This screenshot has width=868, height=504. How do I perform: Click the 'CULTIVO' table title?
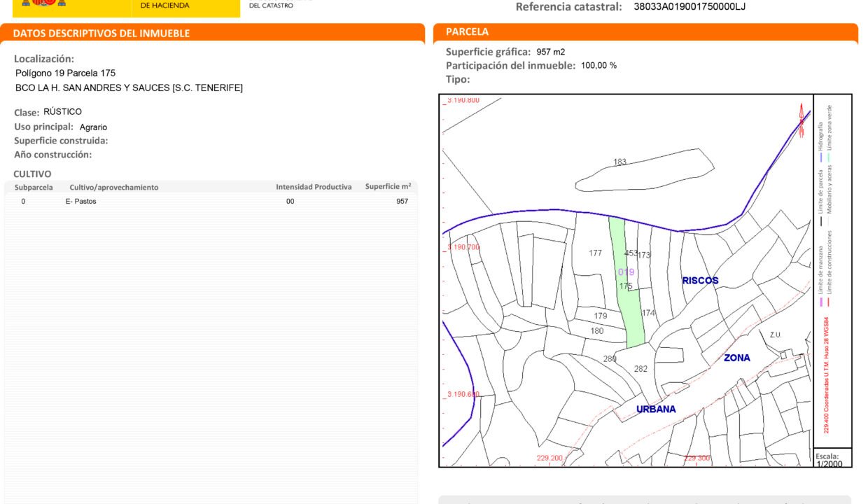[32, 174]
